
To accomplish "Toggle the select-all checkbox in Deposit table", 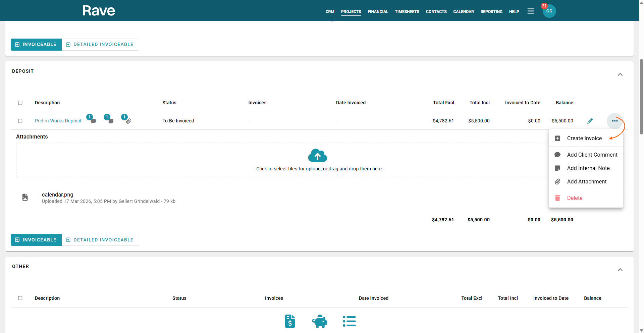I will click(x=20, y=103).
